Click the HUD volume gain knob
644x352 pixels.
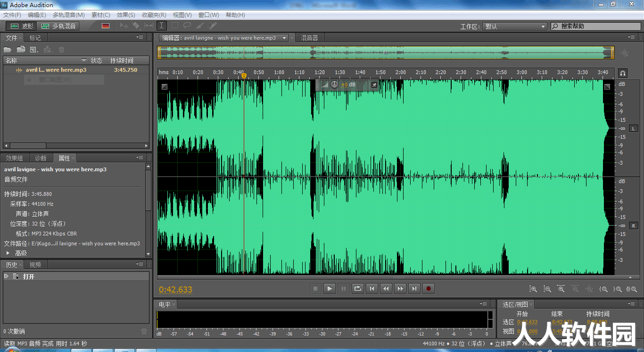pyautogui.click(x=335, y=84)
